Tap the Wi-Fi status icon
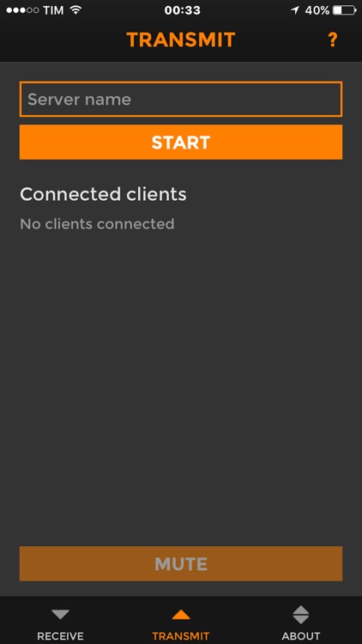The width and height of the screenshot is (362, 644). [75, 10]
